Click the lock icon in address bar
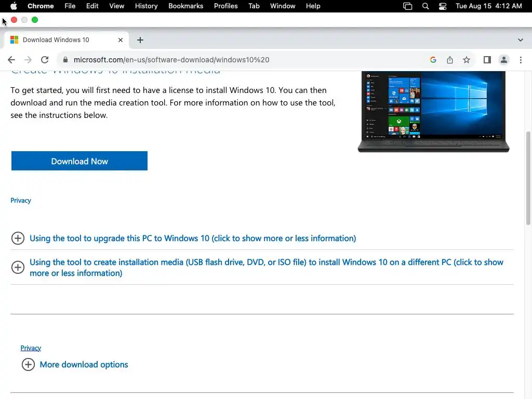Image resolution: width=532 pixels, height=399 pixels. point(65,60)
